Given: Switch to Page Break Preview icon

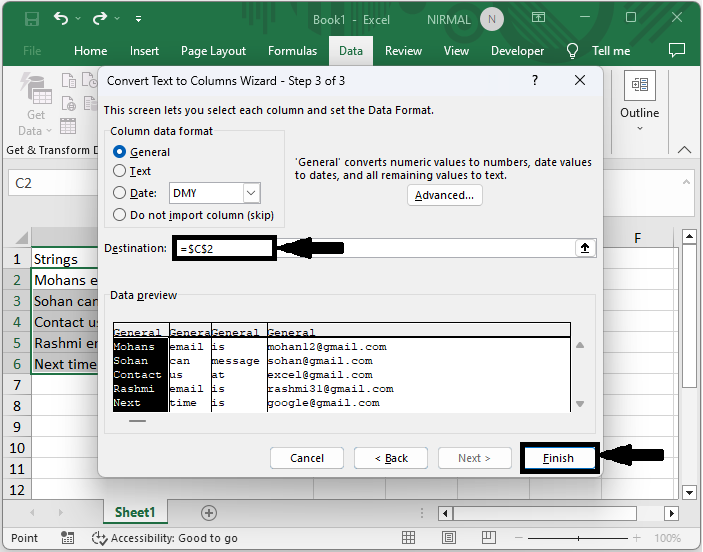Looking at the screenshot, I should coord(489,537).
